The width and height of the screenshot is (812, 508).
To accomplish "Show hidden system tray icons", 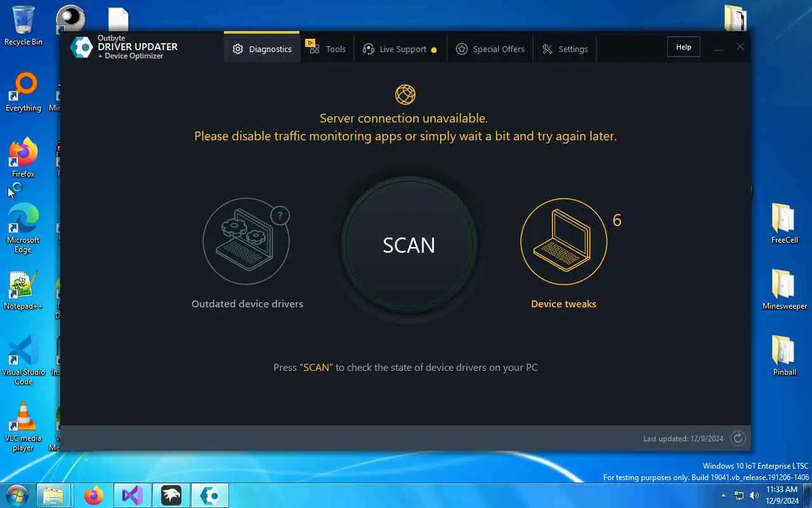I will pos(723,495).
